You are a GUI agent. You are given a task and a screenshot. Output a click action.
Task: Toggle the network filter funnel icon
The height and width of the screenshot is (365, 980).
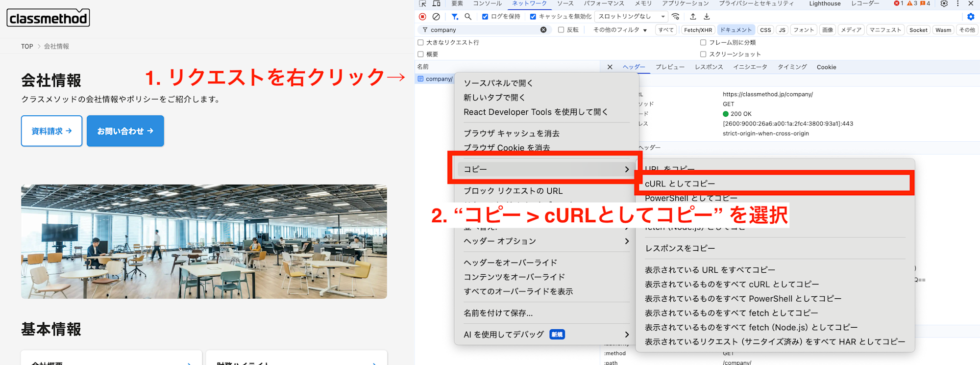(x=455, y=17)
